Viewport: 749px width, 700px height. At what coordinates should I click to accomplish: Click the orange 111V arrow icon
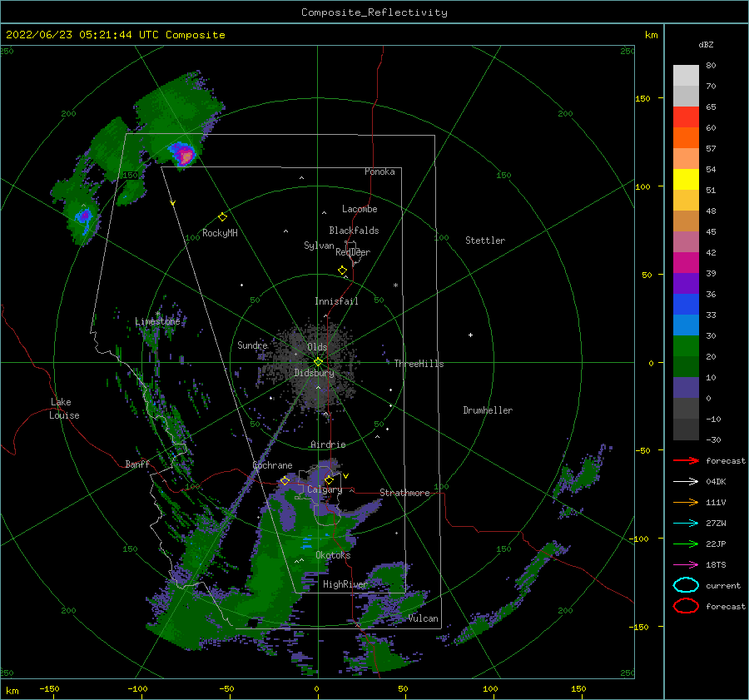click(x=686, y=502)
